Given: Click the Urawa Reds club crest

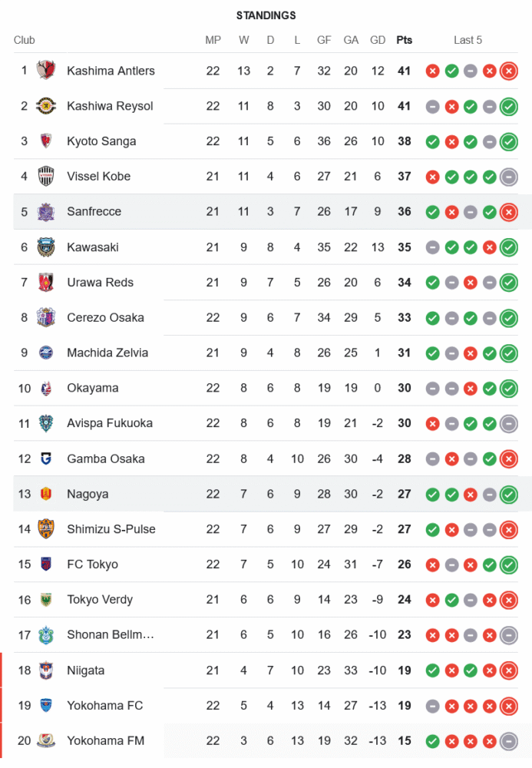Looking at the screenshot, I should point(46,283).
